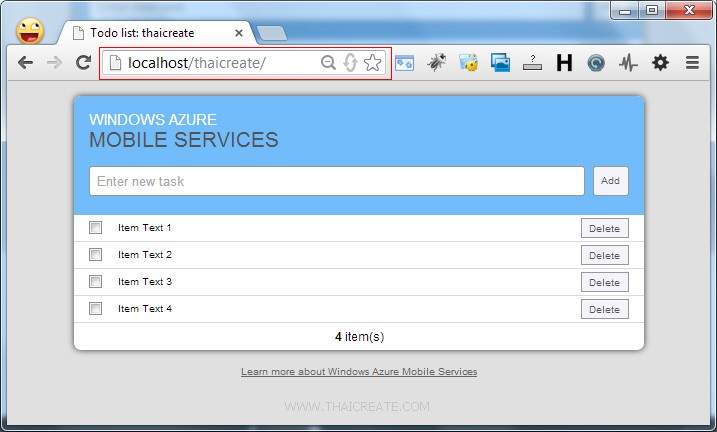This screenshot has height=432, width=717.
Task: Reload the page with the refresh icon
Action: 83,62
